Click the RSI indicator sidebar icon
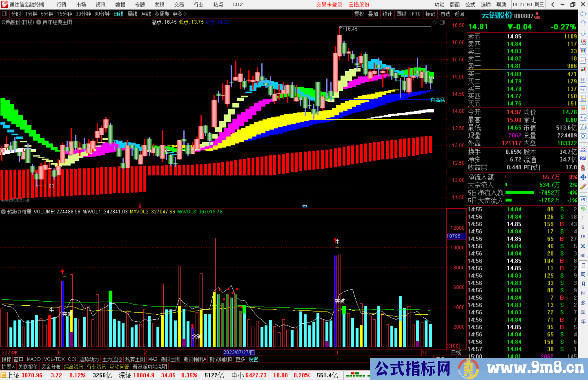 pos(583,158)
